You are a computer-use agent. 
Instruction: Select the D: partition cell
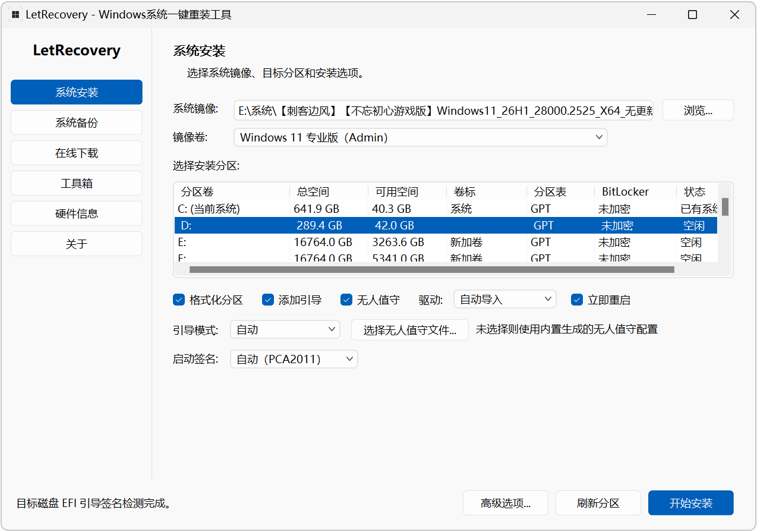(x=232, y=225)
